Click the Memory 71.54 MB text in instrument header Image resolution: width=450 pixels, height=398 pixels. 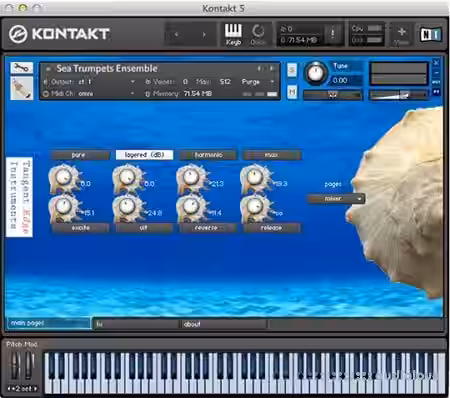[x=182, y=94]
